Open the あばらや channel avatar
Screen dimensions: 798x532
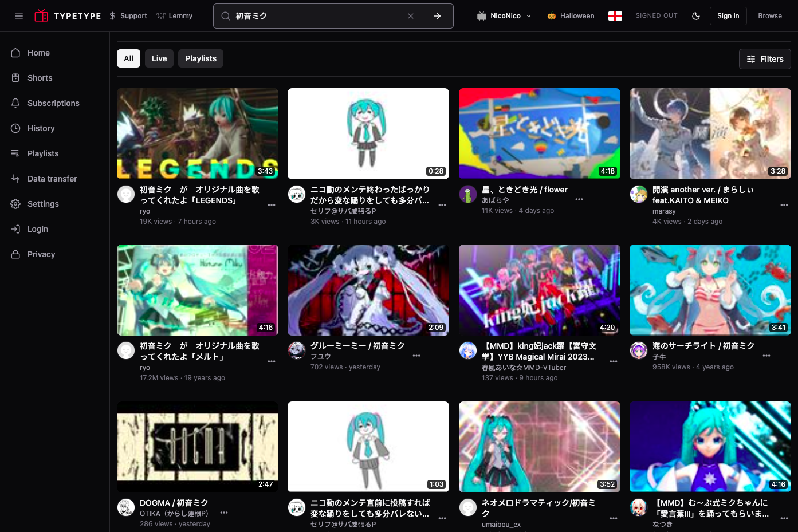468,194
